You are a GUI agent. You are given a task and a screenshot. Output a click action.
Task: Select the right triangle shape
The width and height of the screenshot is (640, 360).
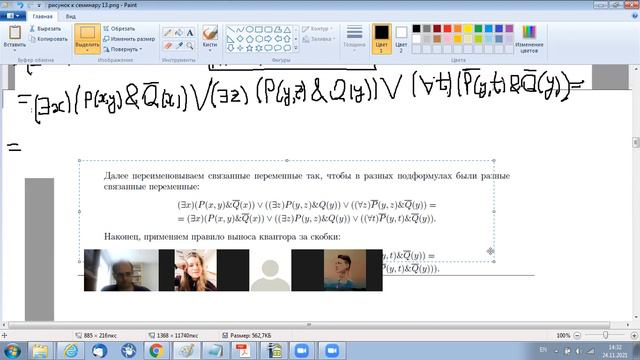click(231, 39)
